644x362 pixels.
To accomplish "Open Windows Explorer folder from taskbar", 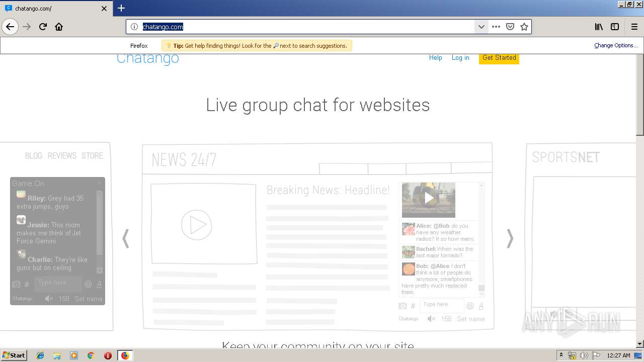I will coord(57,355).
